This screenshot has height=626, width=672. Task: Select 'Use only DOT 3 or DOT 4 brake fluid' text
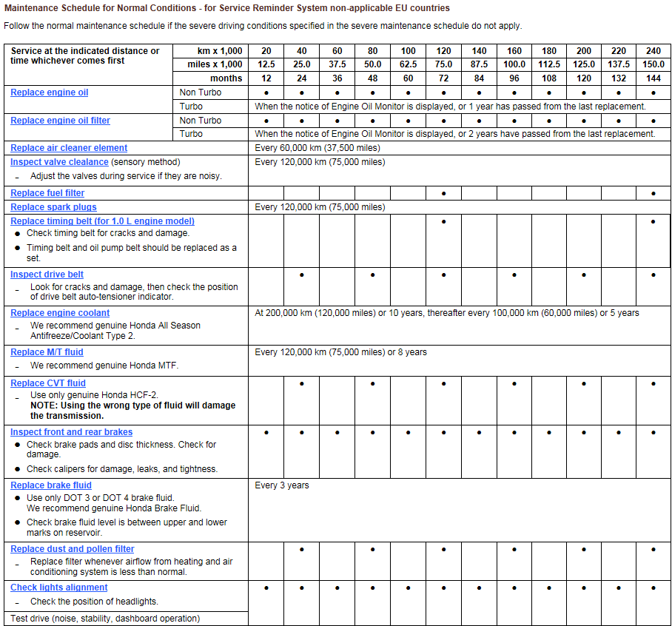click(x=101, y=498)
